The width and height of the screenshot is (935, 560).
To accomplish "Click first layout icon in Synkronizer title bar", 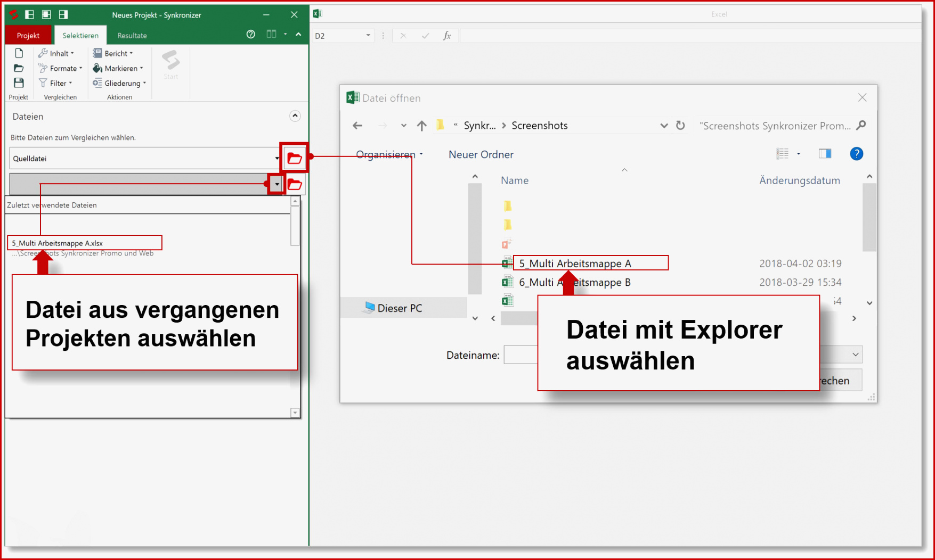I will click(30, 14).
